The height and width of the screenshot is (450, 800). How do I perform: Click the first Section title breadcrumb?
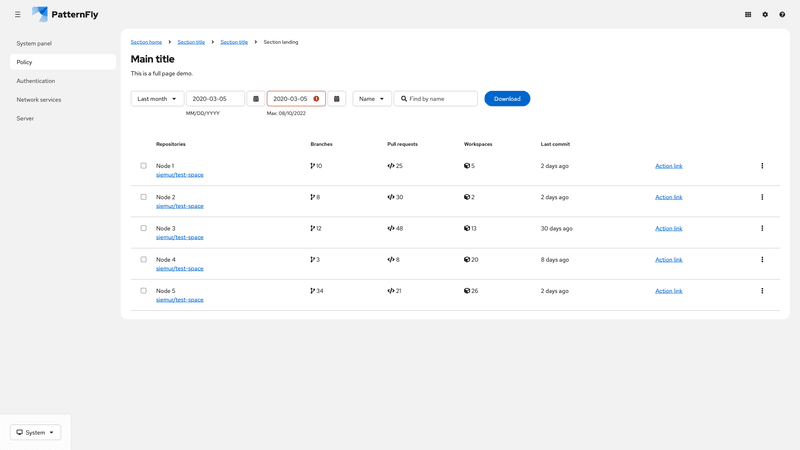(x=191, y=42)
